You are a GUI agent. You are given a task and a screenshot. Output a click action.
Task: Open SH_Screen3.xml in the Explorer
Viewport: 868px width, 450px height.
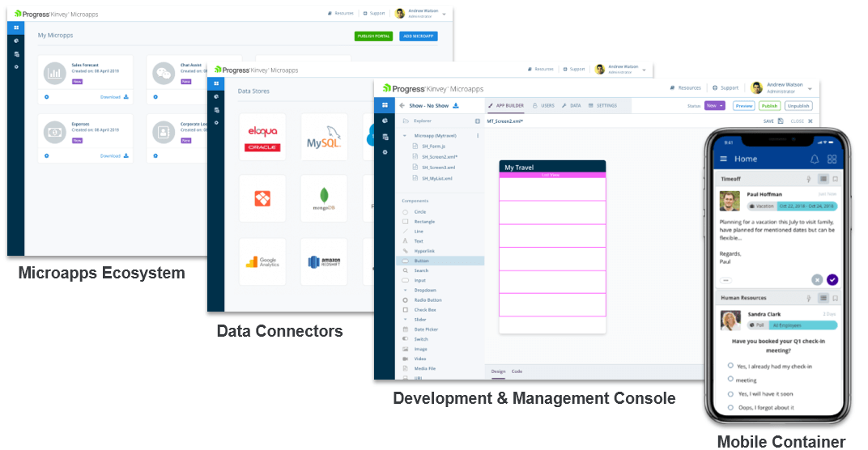(439, 166)
